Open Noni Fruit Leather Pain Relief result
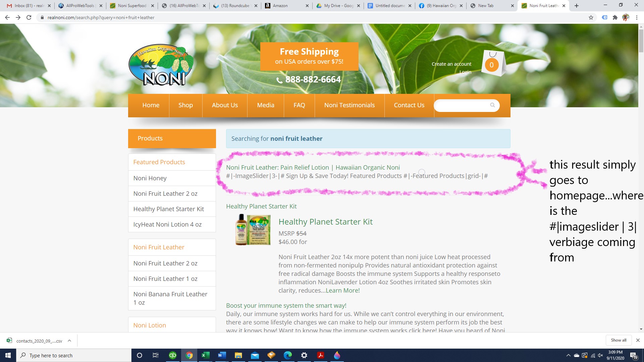Screen dimensions: 644x362 [x=313, y=167]
